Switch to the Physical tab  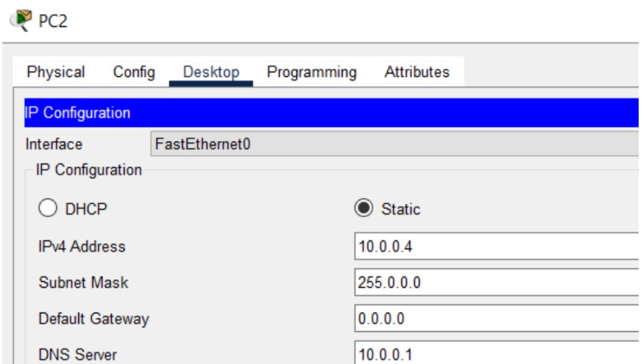[x=56, y=72]
